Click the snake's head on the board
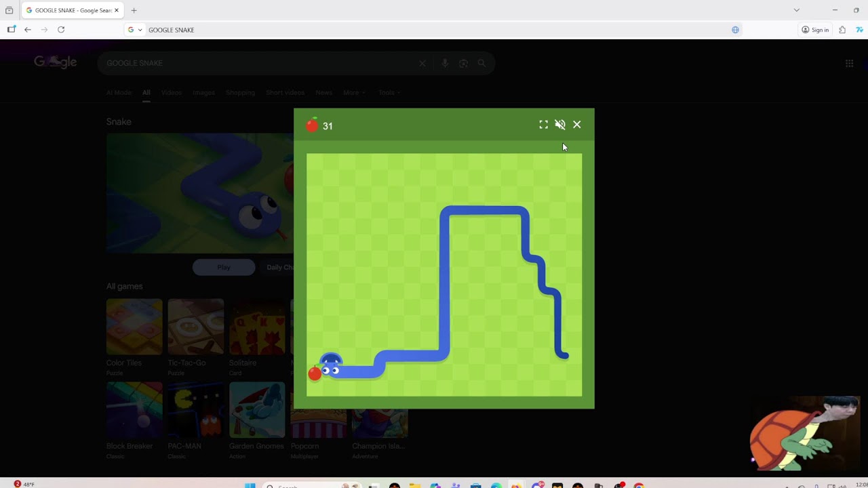 (x=330, y=366)
